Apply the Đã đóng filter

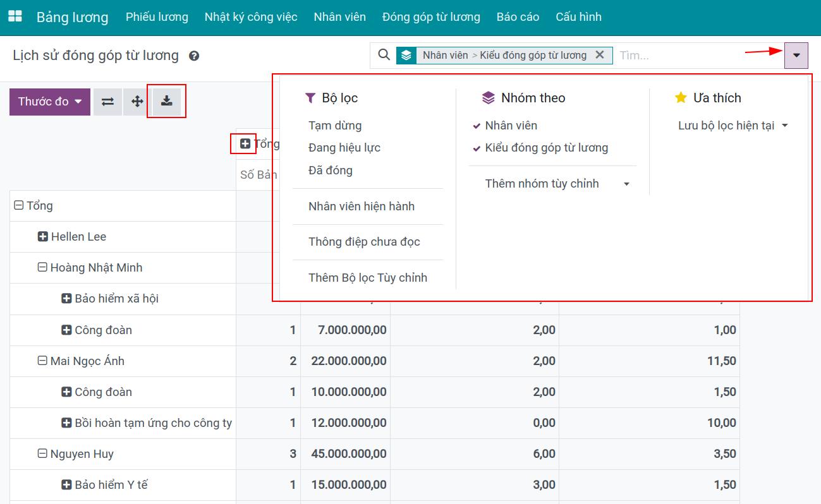pos(331,171)
